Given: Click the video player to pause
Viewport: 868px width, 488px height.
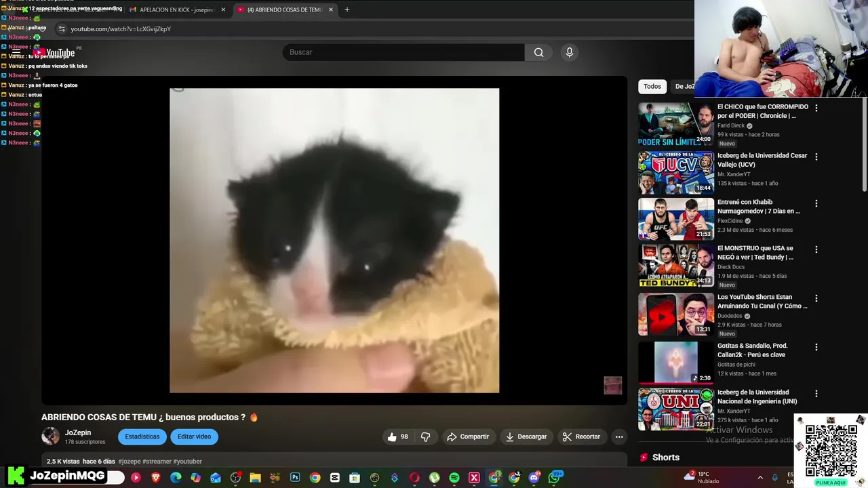Looking at the screenshot, I should [334, 241].
